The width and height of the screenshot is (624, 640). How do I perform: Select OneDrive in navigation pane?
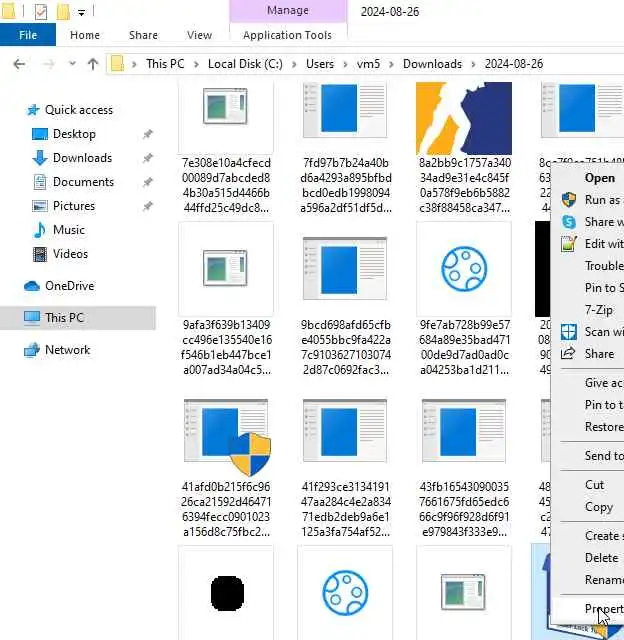(x=69, y=286)
